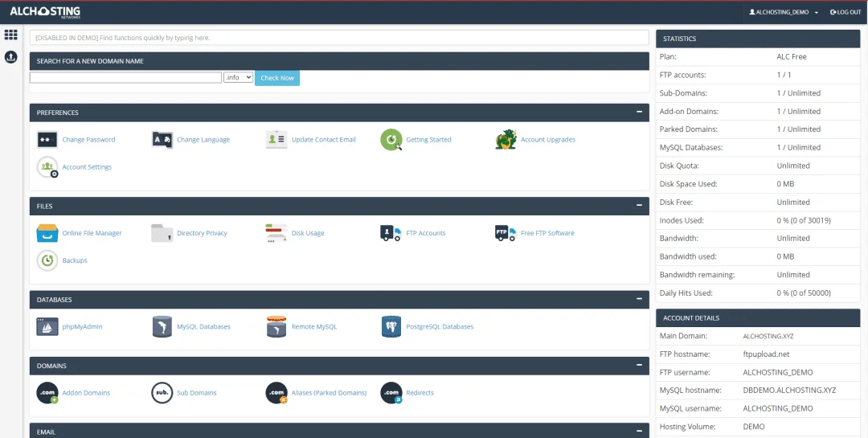This screenshot has width=868, height=438.
Task: Open the Free FTP Software link
Action: pyautogui.click(x=547, y=233)
